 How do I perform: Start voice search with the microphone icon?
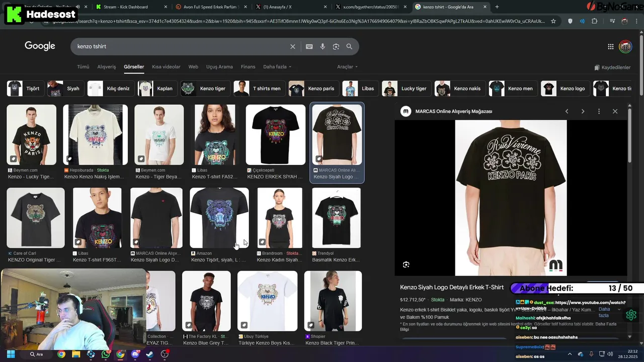[323, 46]
